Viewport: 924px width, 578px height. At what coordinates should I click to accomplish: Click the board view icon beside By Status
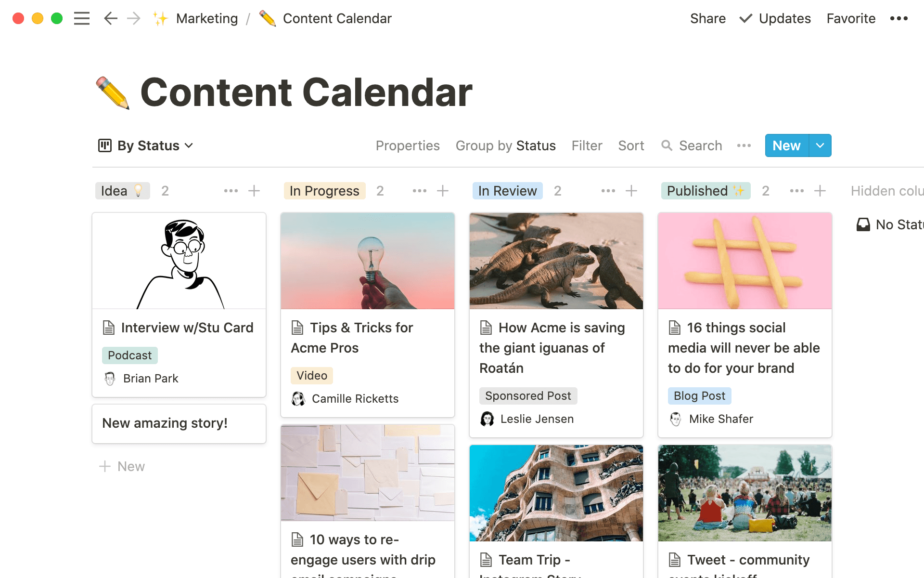pos(104,145)
